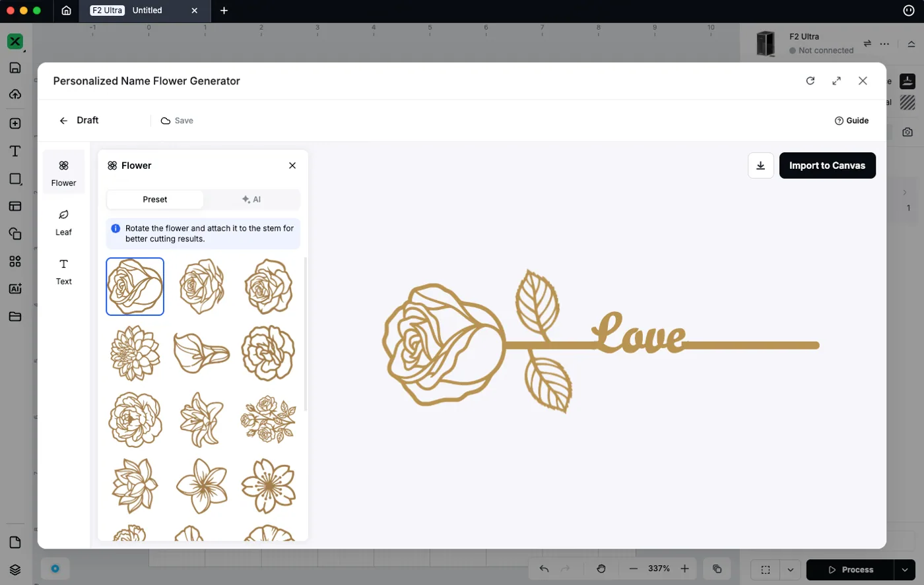This screenshot has width=924, height=585.
Task: Open the camera capture icon
Action: tap(907, 132)
